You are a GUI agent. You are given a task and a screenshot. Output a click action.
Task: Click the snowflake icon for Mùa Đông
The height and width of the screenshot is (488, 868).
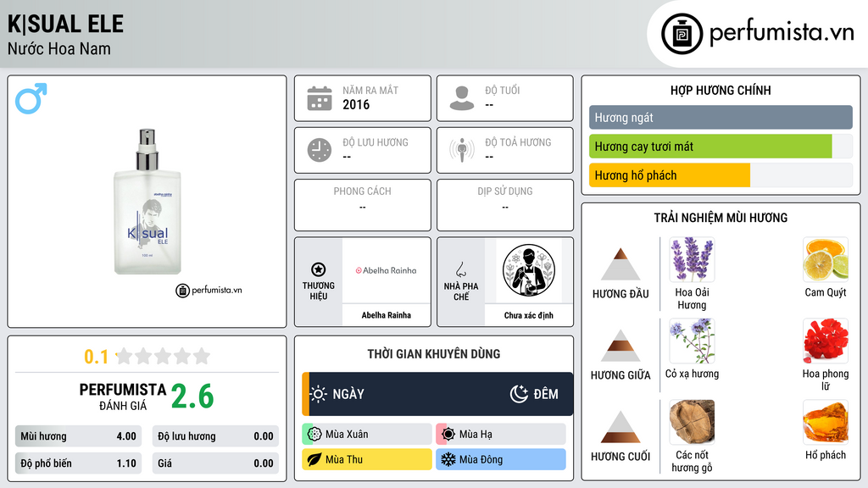[x=448, y=459]
